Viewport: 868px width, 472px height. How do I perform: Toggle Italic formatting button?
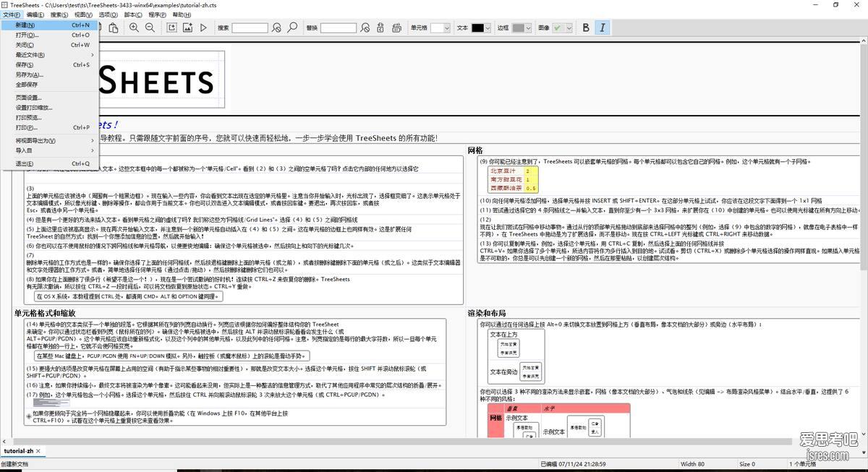pyautogui.click(x=603, y=27)
